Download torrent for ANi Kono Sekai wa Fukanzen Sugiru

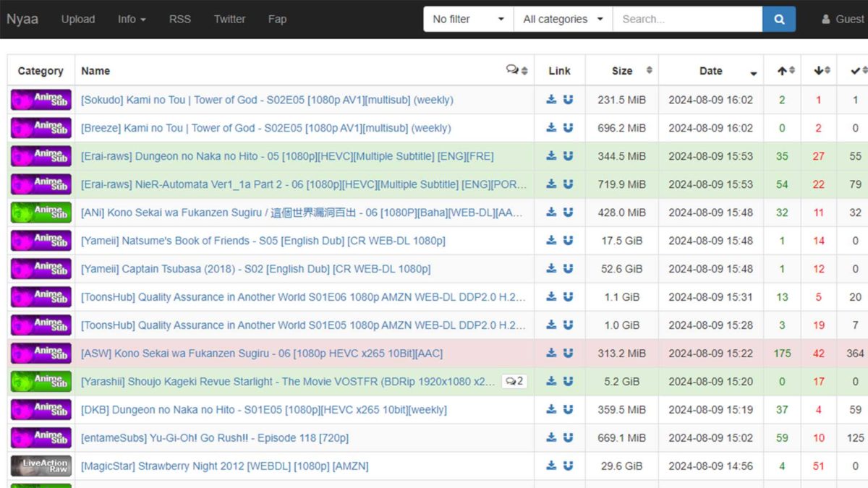(x=551, y=213)
